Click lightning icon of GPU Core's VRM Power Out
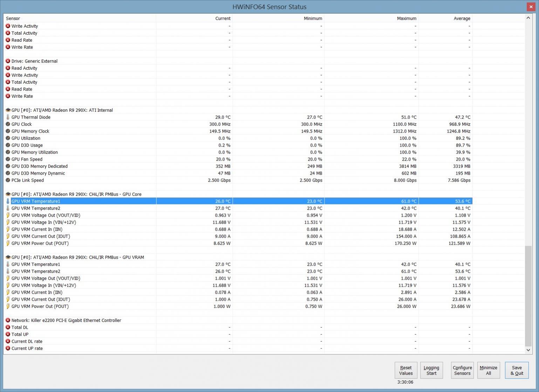Image resolution: width=539 pixels, height=392 pixels. click(x=8, y=243)
